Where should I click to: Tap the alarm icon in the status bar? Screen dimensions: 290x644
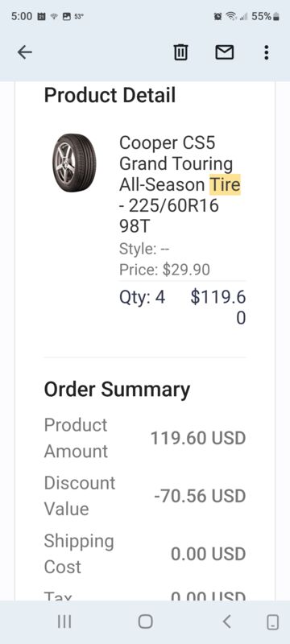[x=217, y=16]
